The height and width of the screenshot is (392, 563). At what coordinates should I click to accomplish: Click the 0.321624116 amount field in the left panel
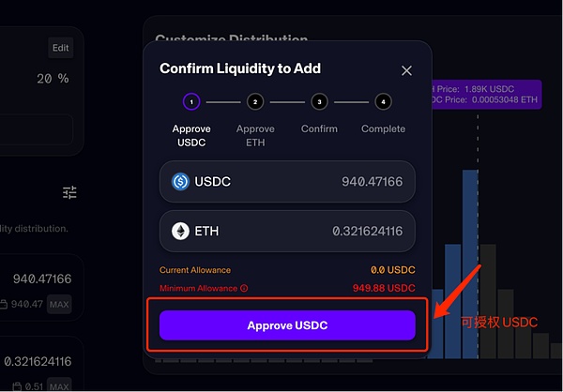38,361
